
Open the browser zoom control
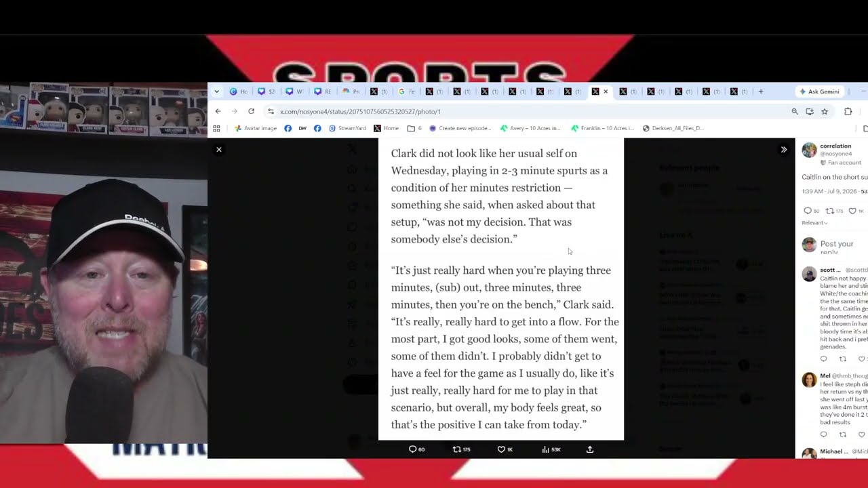(x=795, y=111)
